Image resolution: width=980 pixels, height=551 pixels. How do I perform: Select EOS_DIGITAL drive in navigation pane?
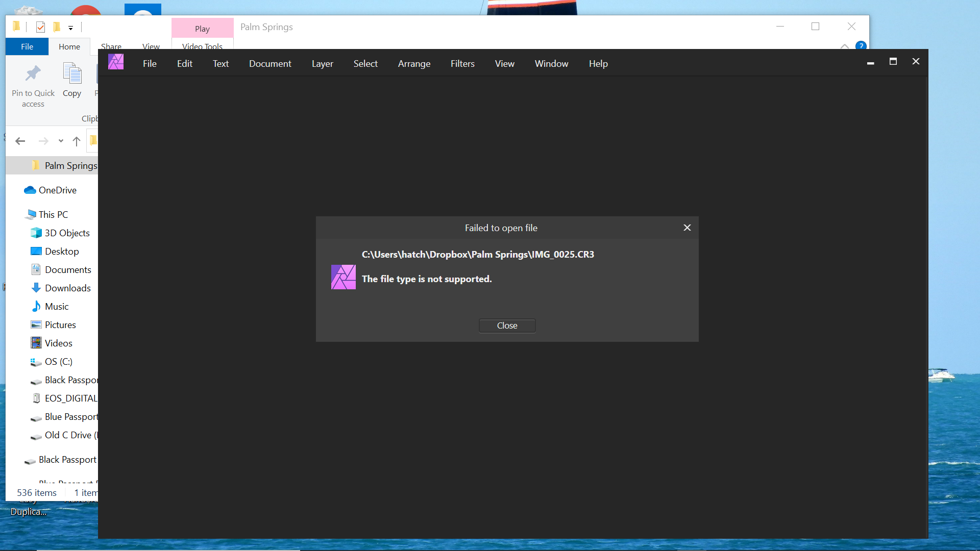70,398
